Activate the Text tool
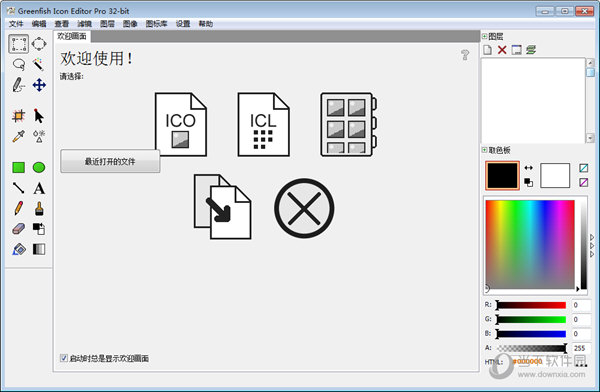The height and width of the screenshot is (392, 600). click(39, 188)
